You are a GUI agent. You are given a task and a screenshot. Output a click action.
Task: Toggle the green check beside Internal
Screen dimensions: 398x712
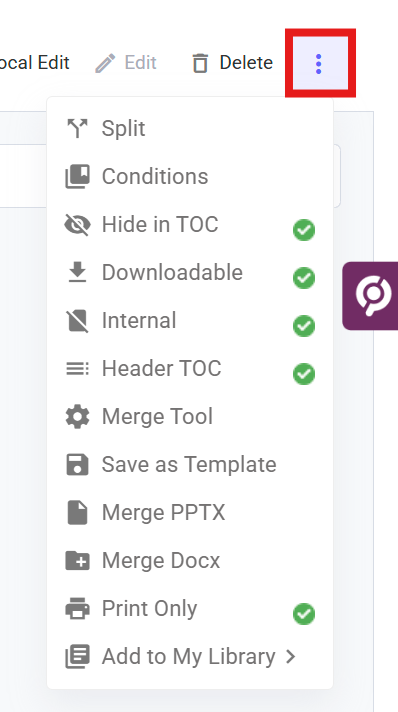click(x=304, y=326)
